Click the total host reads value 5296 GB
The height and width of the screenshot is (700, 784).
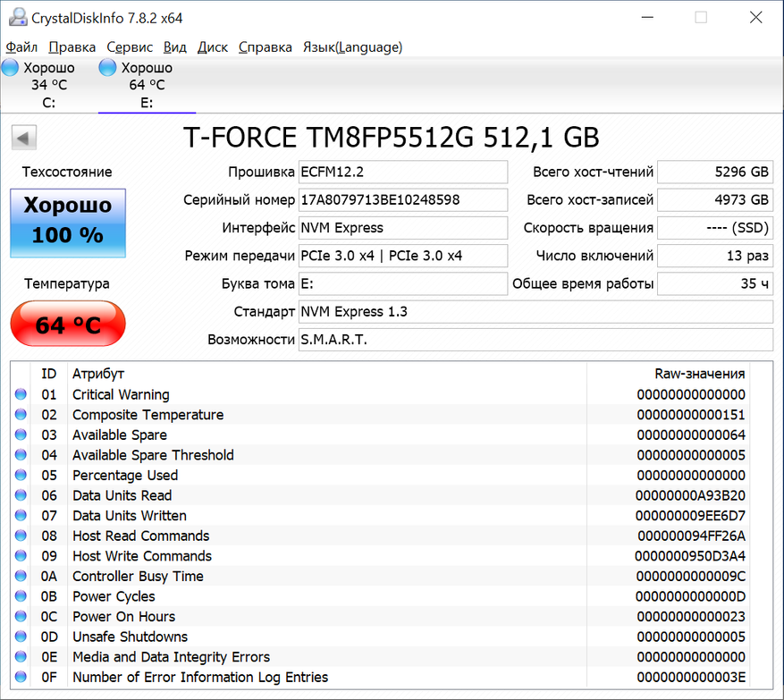(x=715, y=172)
